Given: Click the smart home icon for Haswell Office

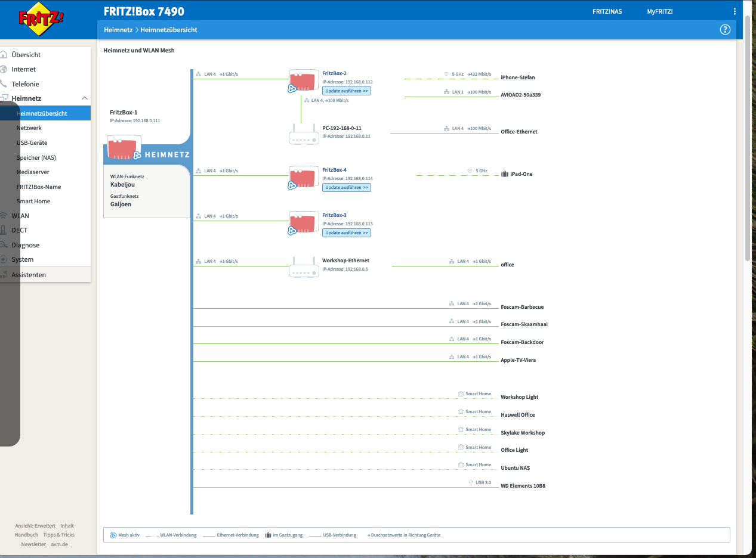Looking at the screenshot, I should (461, 412).
